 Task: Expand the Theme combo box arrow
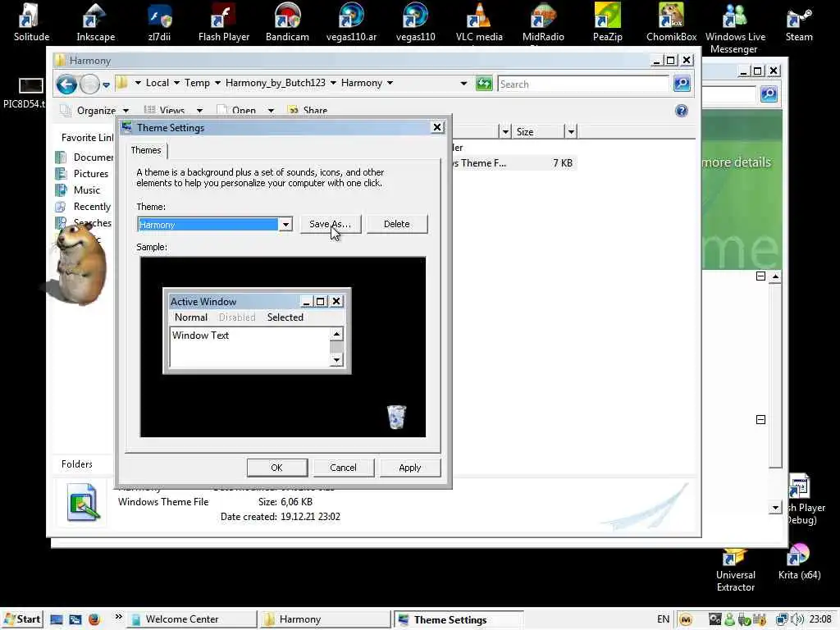tap(285, 225)
